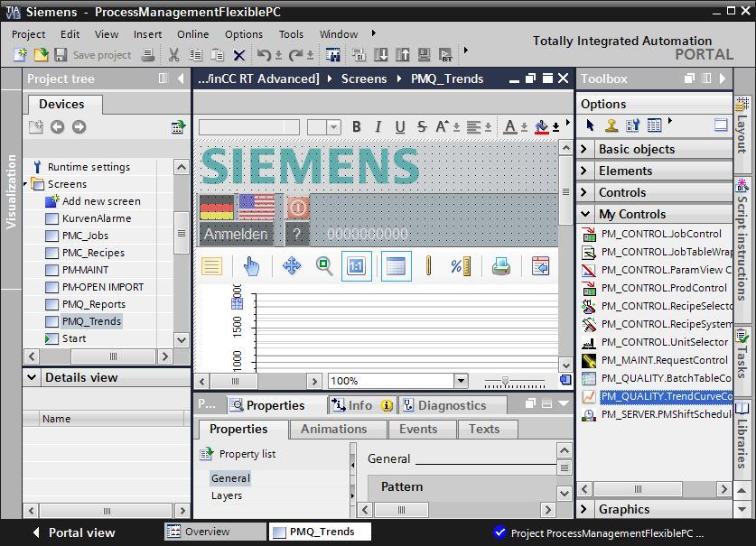Open the Online menu

point(193,34)
